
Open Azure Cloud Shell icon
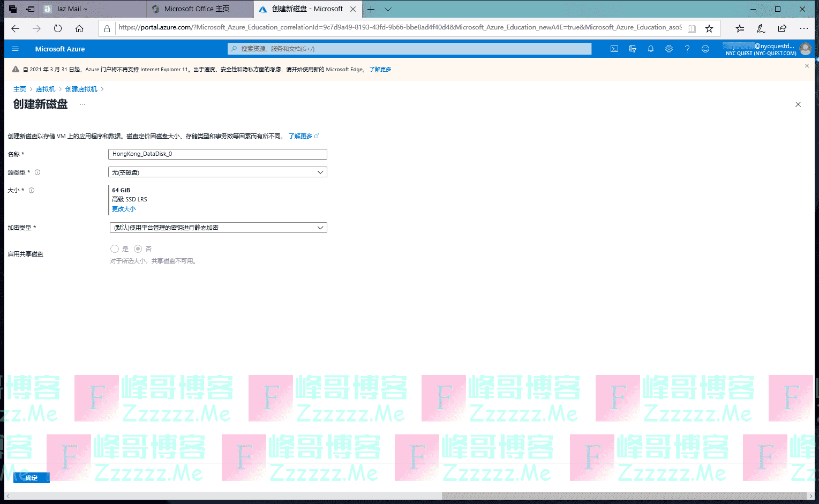[614, 49]
